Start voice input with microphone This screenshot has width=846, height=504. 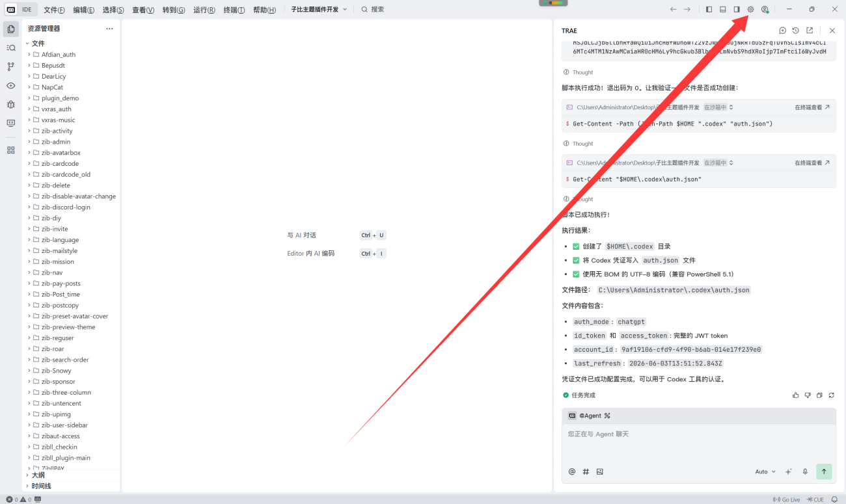click(x=805, y=471)
